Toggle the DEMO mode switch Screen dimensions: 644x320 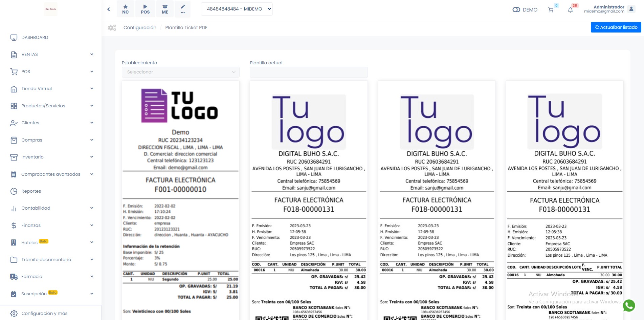(516, 10)
